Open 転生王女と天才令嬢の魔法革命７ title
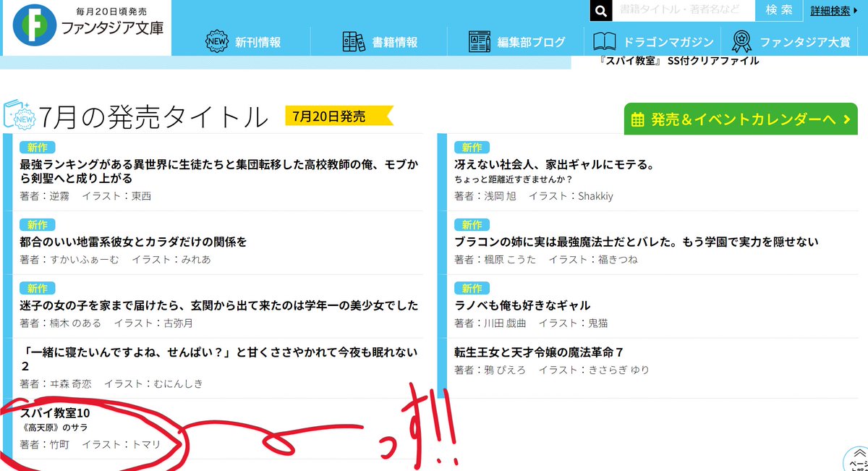Viewport: 868px width, 471px height. (x=539, y=352)
